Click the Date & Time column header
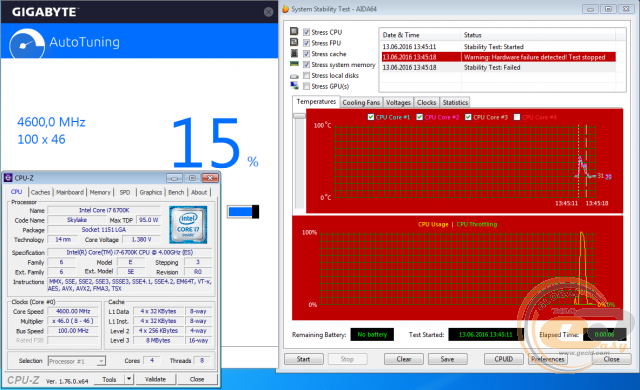The width and height of the screenshot is (640, 390). click(x=420, y=35)
